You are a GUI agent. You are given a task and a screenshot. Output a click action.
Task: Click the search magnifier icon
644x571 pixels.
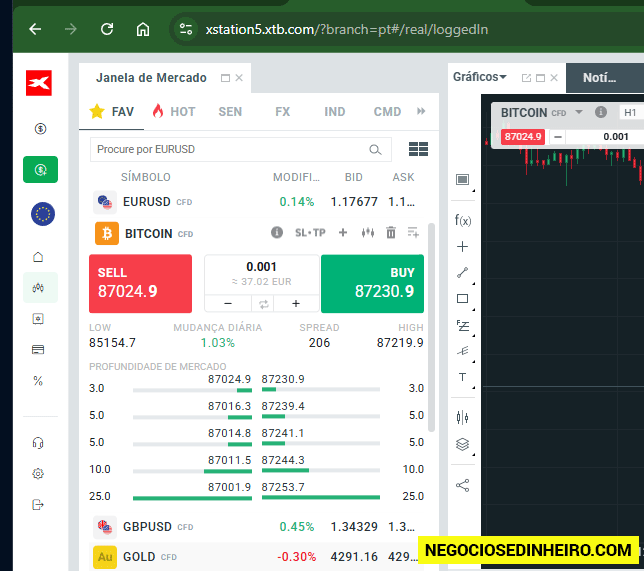pyautogui.click(x=375, y=150)
